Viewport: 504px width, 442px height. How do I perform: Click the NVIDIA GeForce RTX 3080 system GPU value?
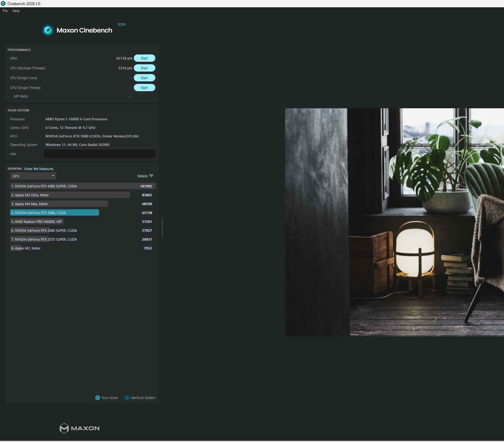click(x=92, y=136)
